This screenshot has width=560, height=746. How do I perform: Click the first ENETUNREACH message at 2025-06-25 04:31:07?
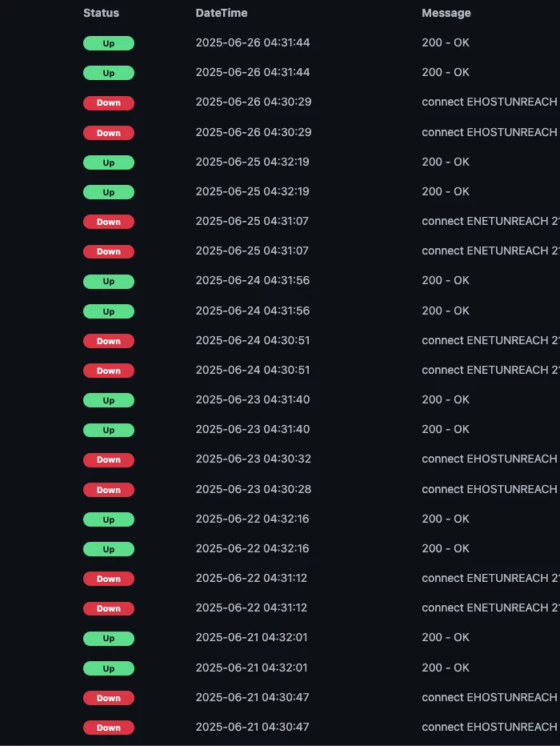tap(490, 221)
